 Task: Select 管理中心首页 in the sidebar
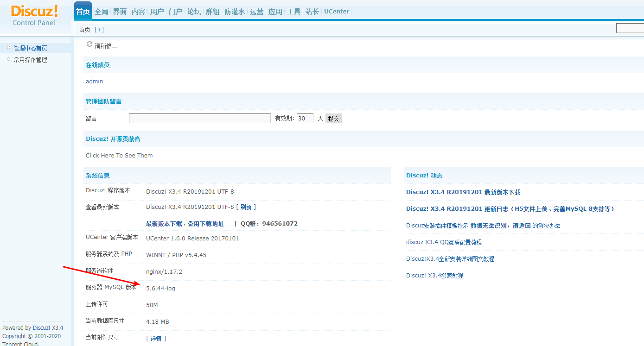[30, 48]
